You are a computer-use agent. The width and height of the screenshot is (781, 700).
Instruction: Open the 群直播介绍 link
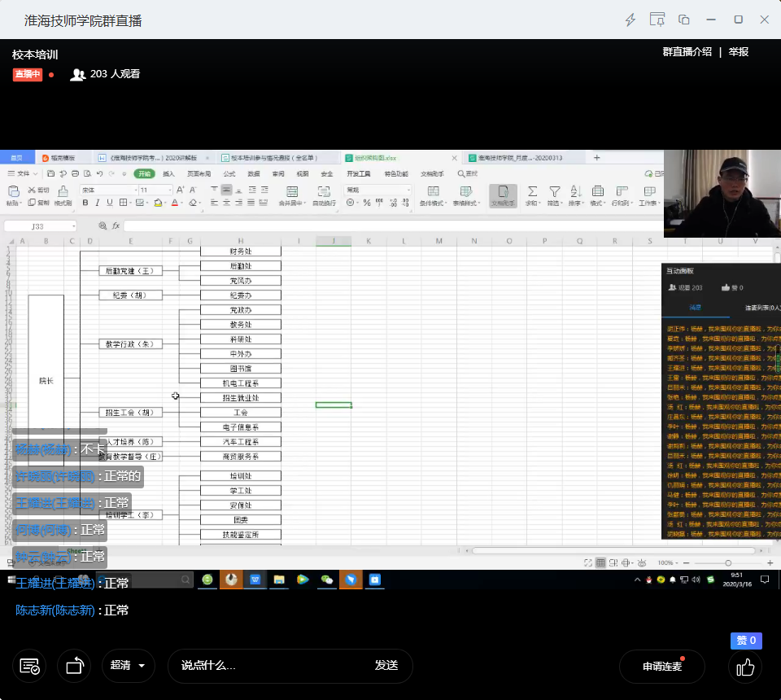pos(687,52)
